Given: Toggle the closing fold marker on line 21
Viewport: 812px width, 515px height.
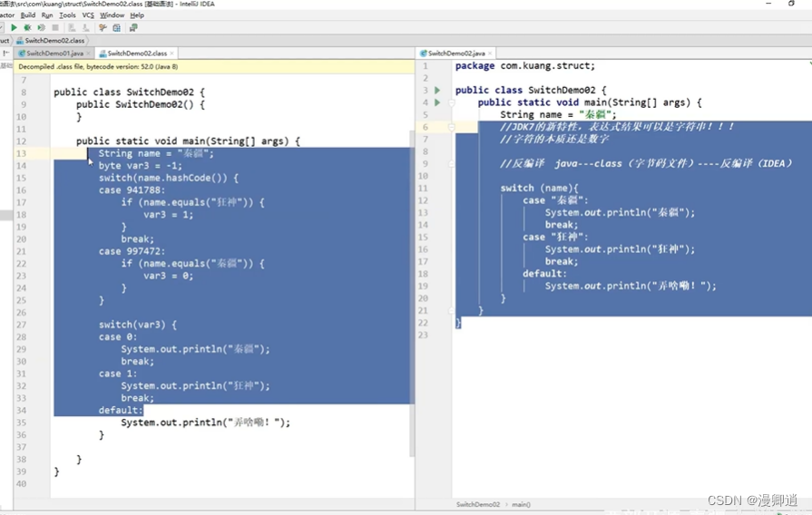Looking at the screenshot, I should coord(451,311).
